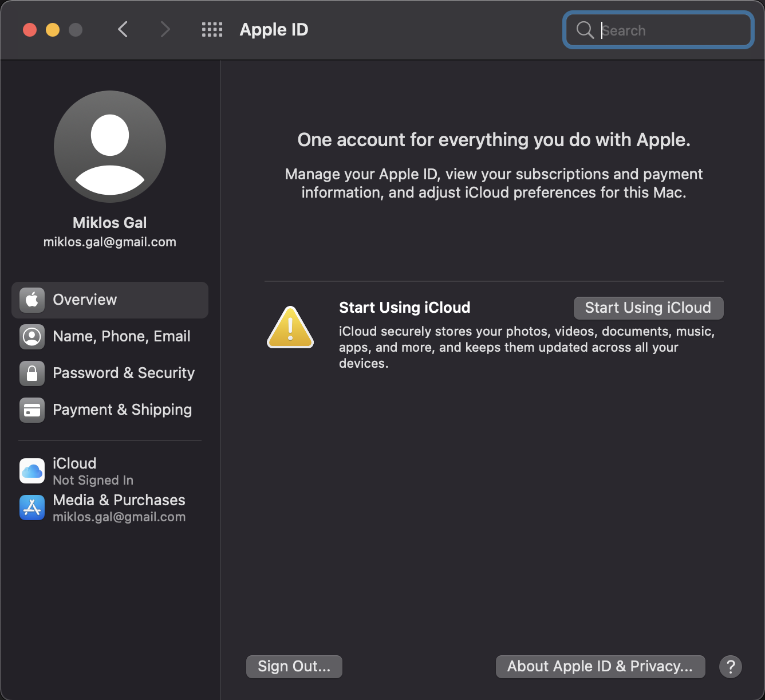Open Media & Purchases row

tap(110, 508)
